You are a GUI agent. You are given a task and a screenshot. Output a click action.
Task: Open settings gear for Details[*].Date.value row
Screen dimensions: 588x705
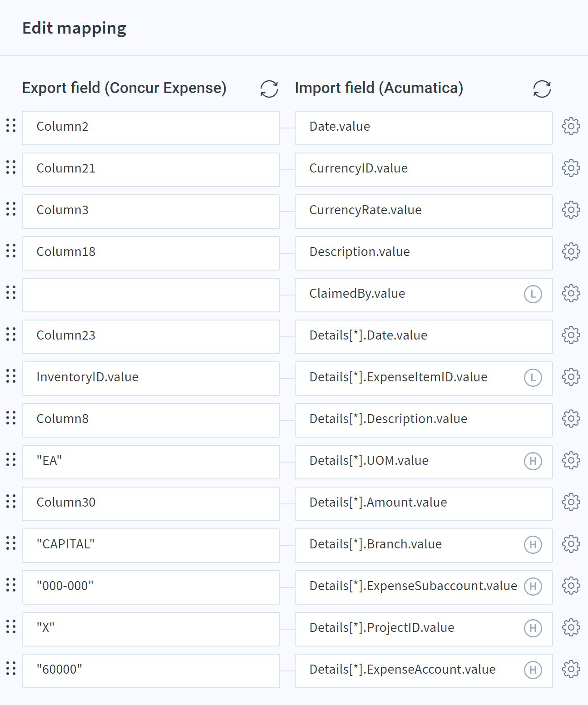click(571, 335)
